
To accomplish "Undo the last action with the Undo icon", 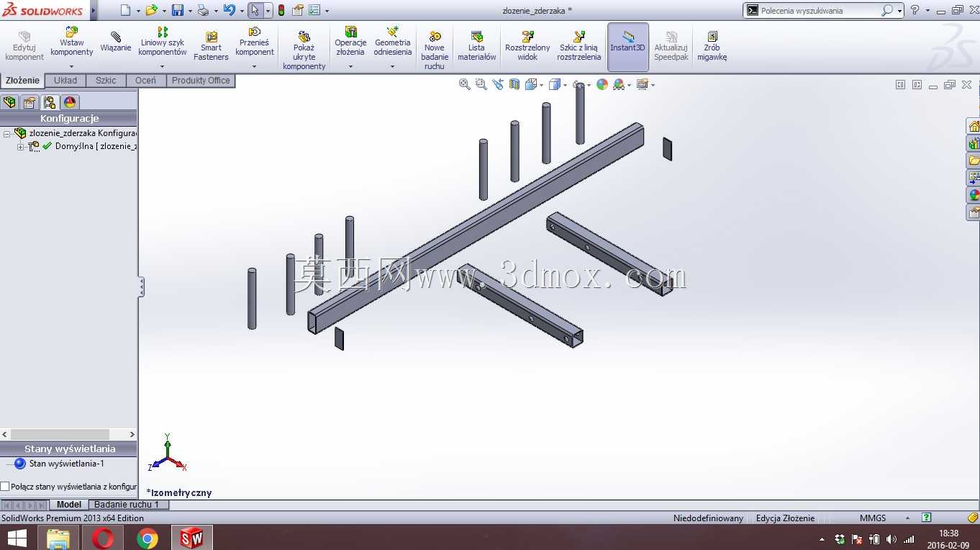I will tap(229, 10).
